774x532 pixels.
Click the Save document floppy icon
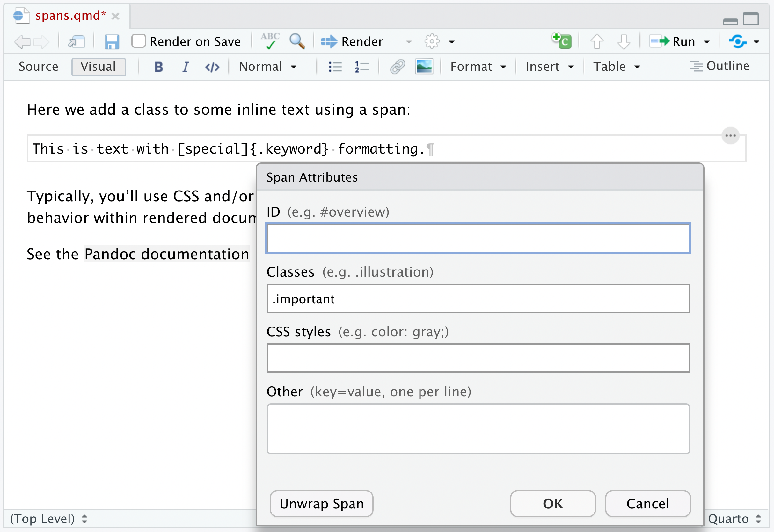111,42
